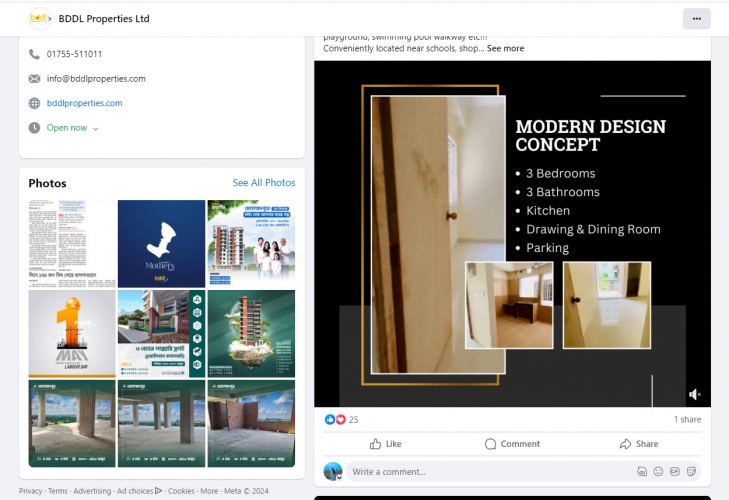Like the Modern Design Concept post
Viewport: 729px width, 500px height.
pos(385,444)
